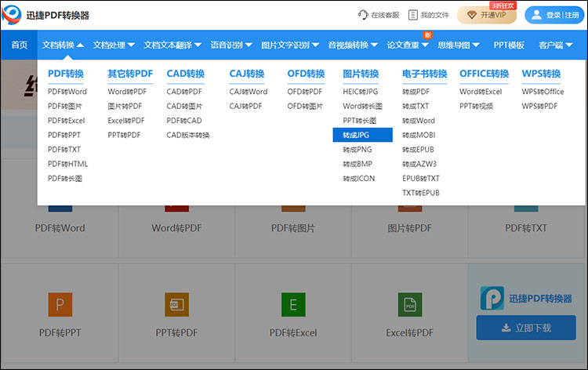Open PPT模板 tab
588x370 pixels.
click(509, 45)
